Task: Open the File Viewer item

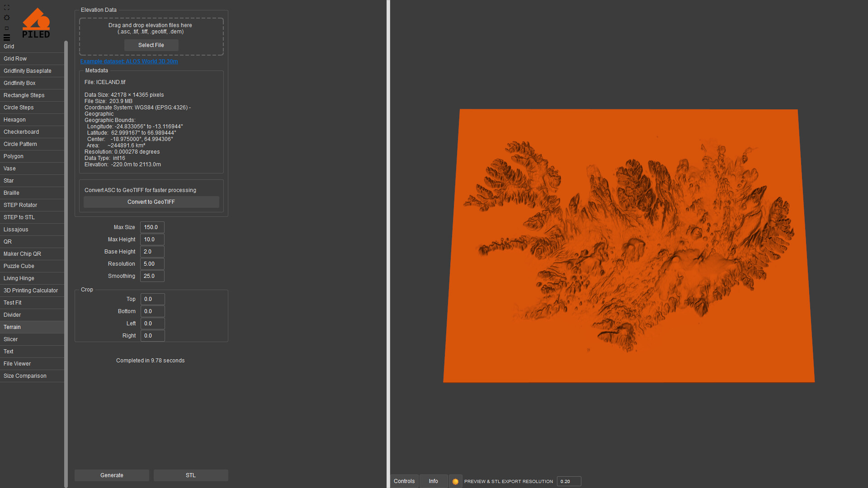Action: pos(17,364)
